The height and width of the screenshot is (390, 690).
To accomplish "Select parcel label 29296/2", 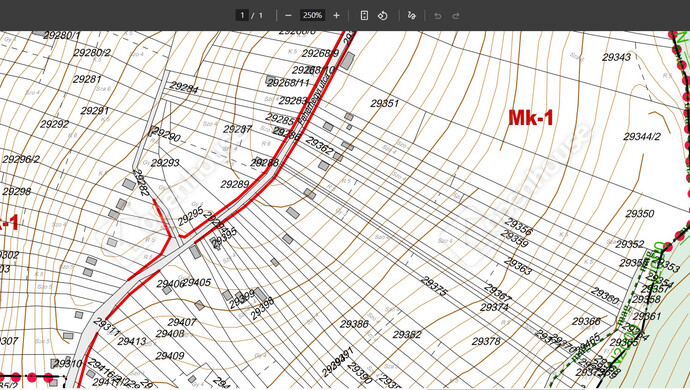I will click(x=21, y=159).
